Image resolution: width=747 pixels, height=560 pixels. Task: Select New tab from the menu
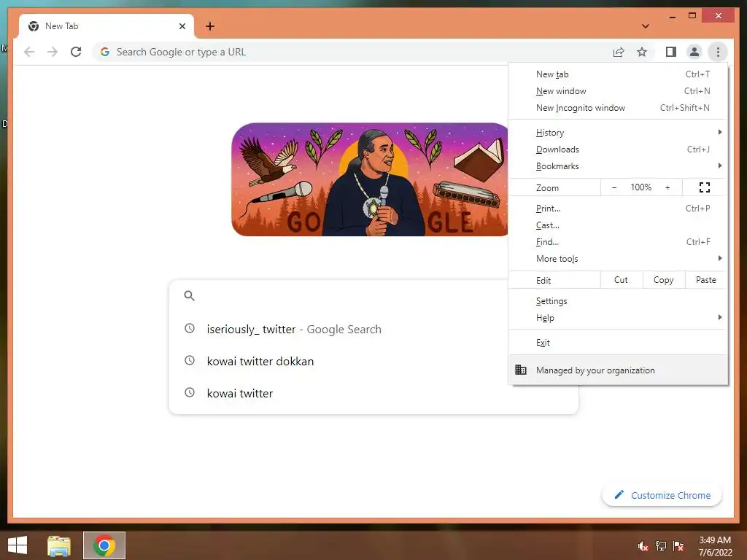(x=618, y=74)
